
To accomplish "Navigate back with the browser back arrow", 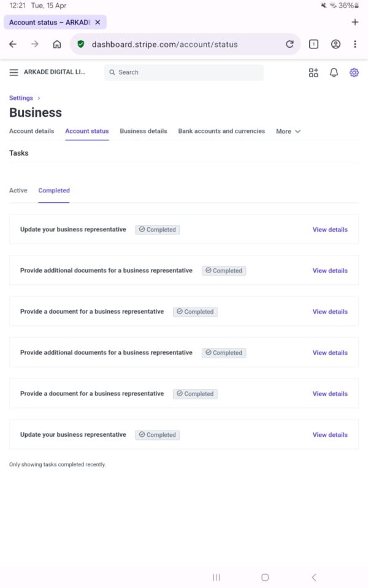I will [13, 44].
